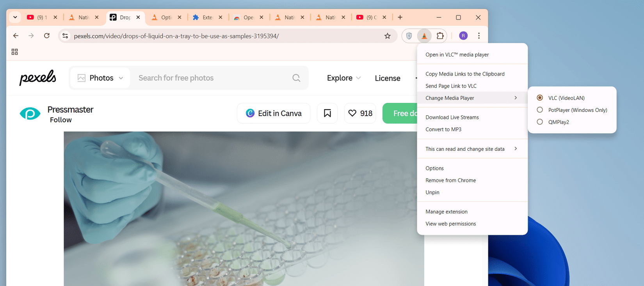Close the Ope tab
644x286 pixels.
(262, 17)
